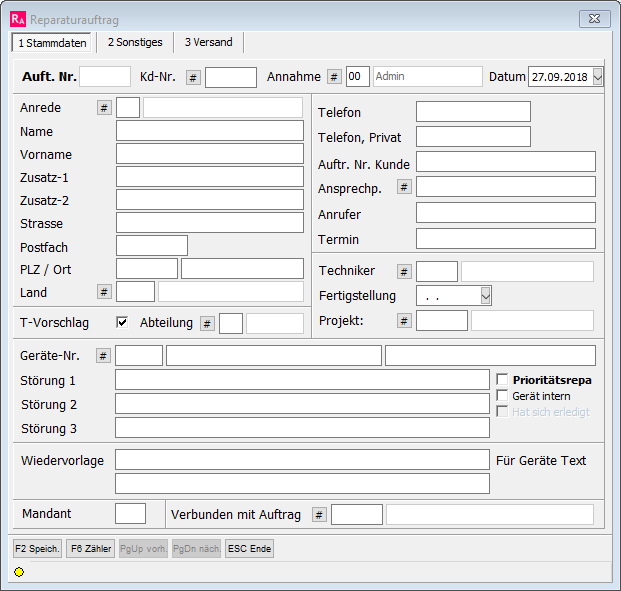The height and width of the screenshot is (591, 621).
Task: Click the # lookup button next to Kd-Nr.
Action: tap(194, 78)
